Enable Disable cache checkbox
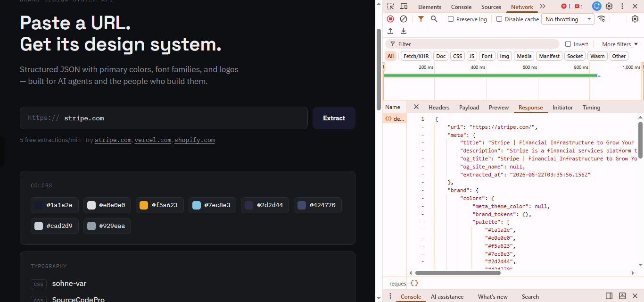This screenshot has width=644, height=302. pyautogui.click(x=499, y=19)
